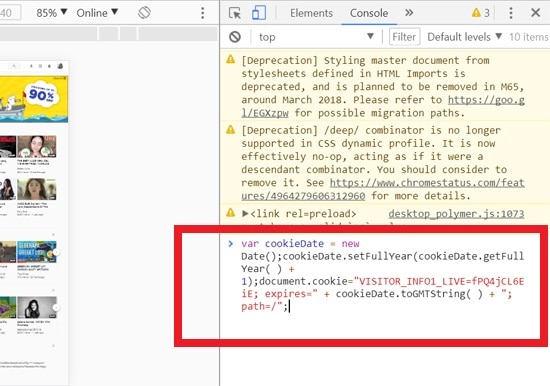Close the DevTools panel

point(535,13)
